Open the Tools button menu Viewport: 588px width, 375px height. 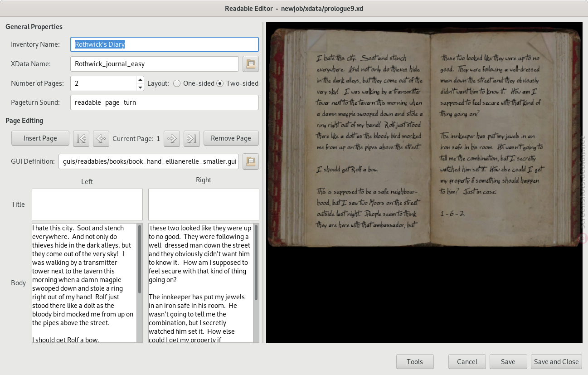[415, 361]
